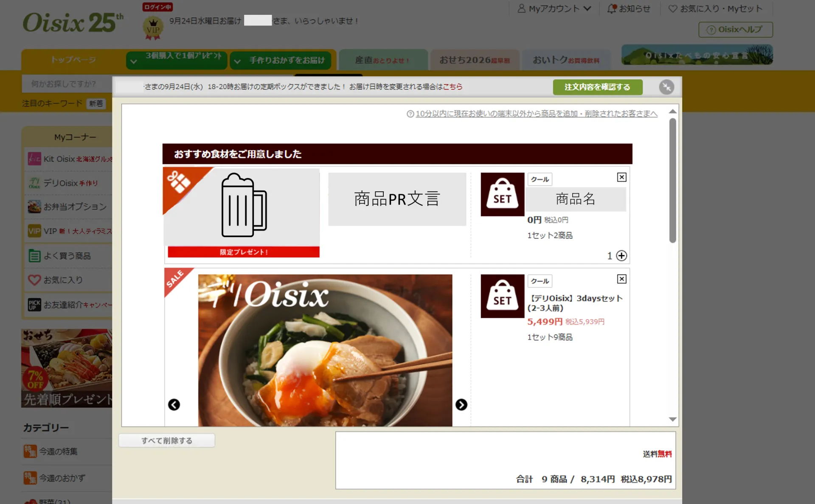The width and height of the screenshot is (815, 504).
Task: Click product name デリOisix 3daysセット
Action: (575, 303)
